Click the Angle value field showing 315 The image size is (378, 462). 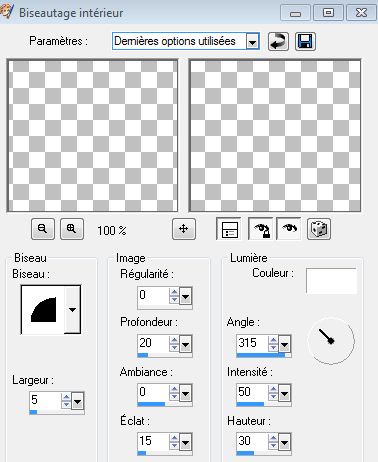252,344
